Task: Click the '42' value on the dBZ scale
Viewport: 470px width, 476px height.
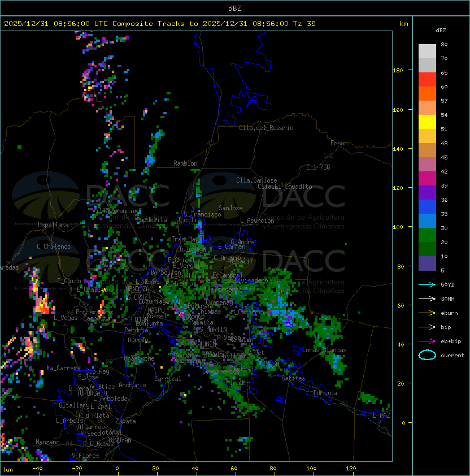Action: coord(444,171)
